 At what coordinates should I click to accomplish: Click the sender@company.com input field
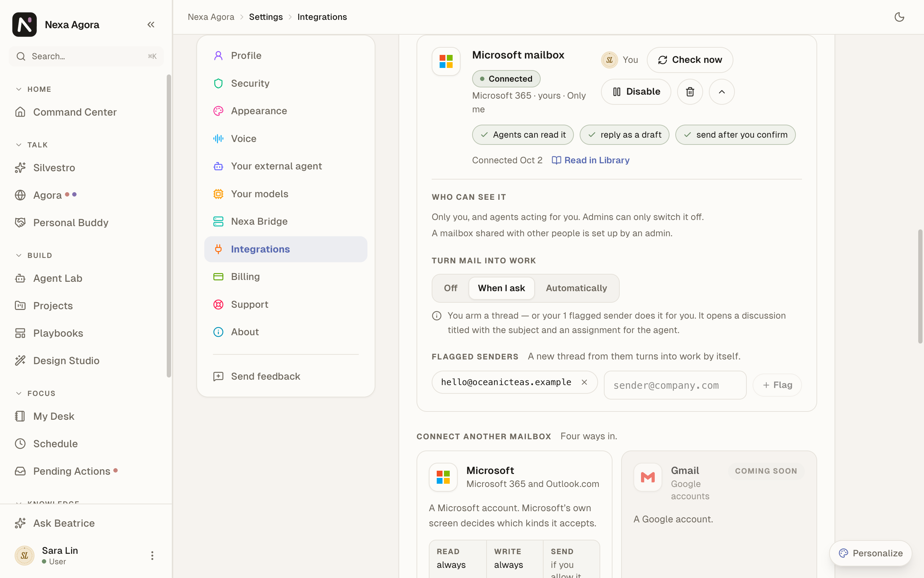click(675, 385)
